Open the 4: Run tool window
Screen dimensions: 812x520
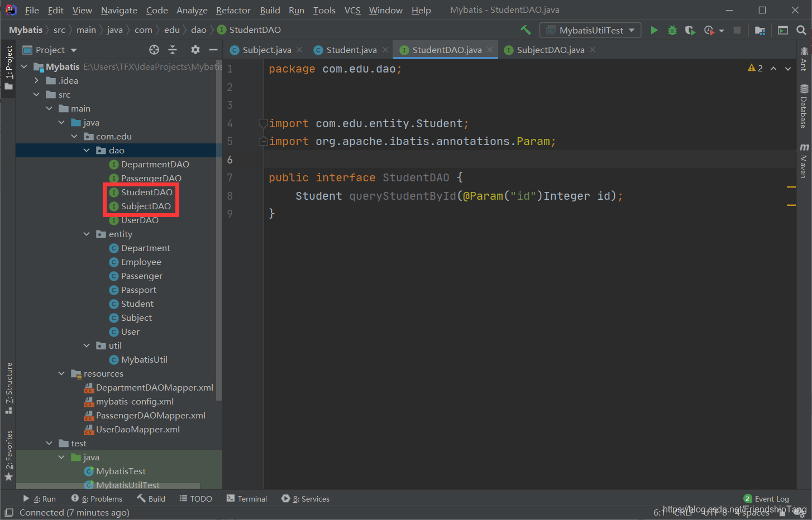point(39,499)
